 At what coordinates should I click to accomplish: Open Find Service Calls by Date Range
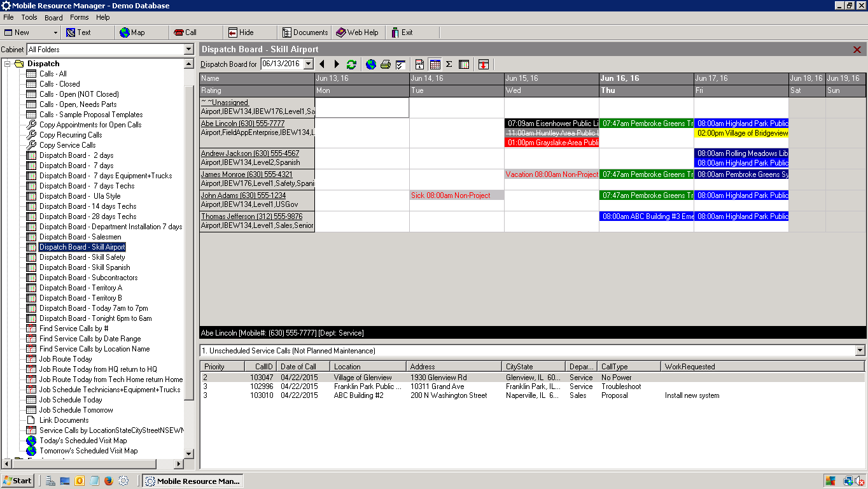tap(90, 339)
